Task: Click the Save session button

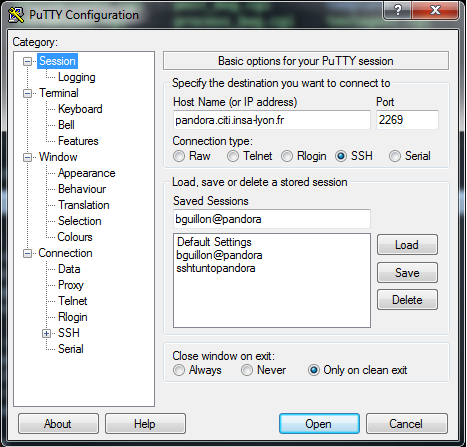Action: click(407, 273)
